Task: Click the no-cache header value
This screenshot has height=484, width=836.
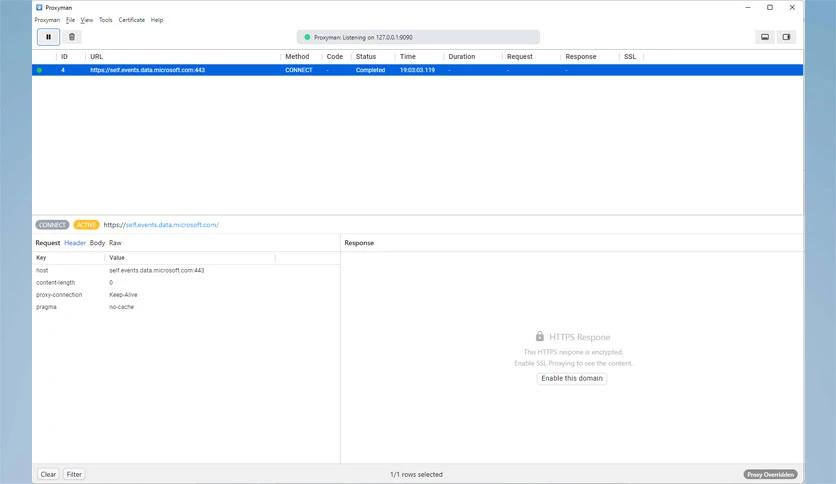Action: (x=122, y=307)
